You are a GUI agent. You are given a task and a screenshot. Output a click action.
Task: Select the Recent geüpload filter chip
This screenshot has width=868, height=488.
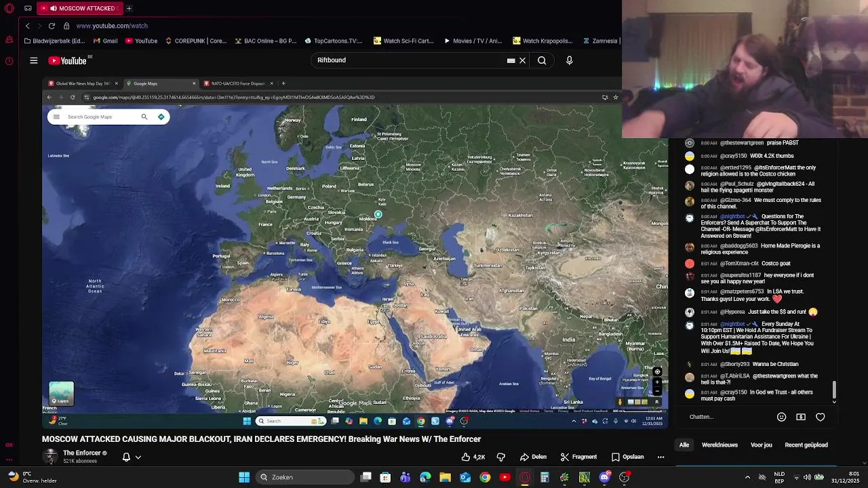tap(806, 445)
